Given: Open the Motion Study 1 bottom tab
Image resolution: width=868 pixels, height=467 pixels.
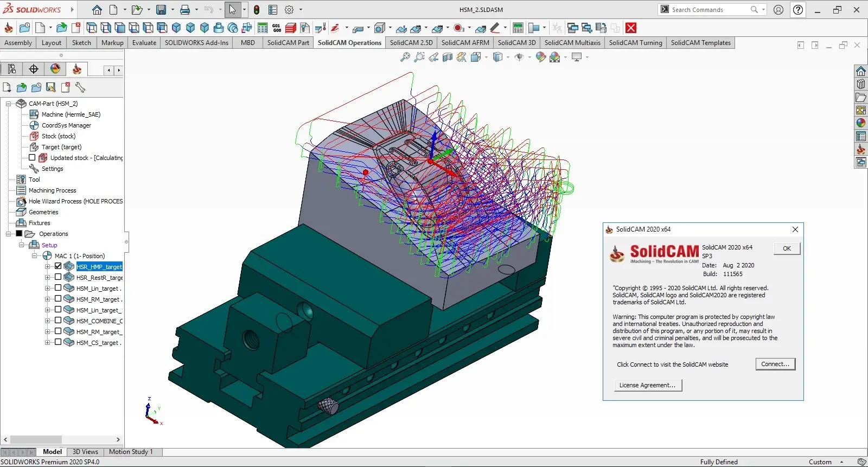Looking at the screenshot, I should [x=131, y=452].
